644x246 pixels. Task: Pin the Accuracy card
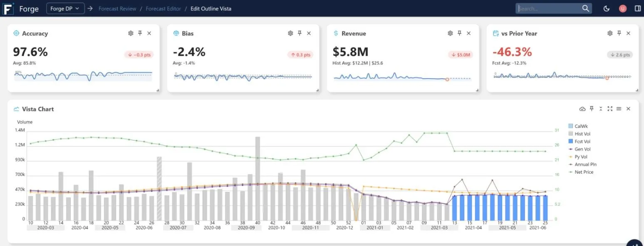tap(140, 33)
